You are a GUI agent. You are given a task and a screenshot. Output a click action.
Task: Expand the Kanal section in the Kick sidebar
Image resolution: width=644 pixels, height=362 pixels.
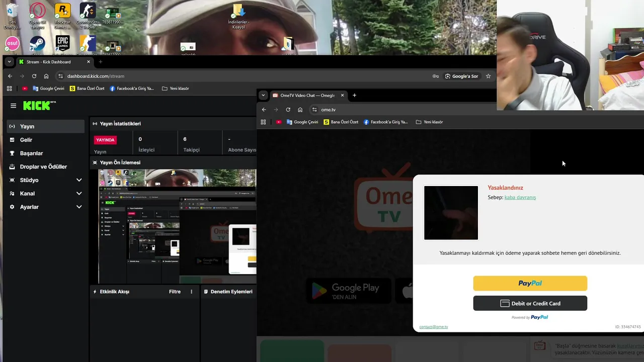(x=79, y=194)
